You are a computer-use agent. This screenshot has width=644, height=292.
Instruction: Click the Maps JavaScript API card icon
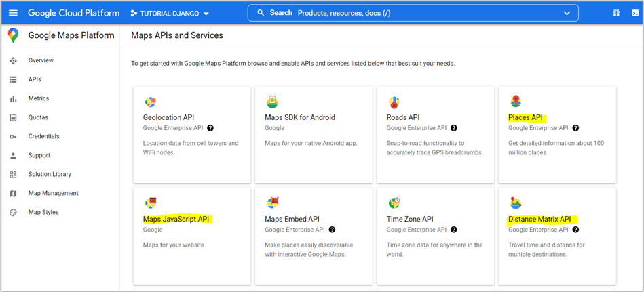tap(151, 203)
